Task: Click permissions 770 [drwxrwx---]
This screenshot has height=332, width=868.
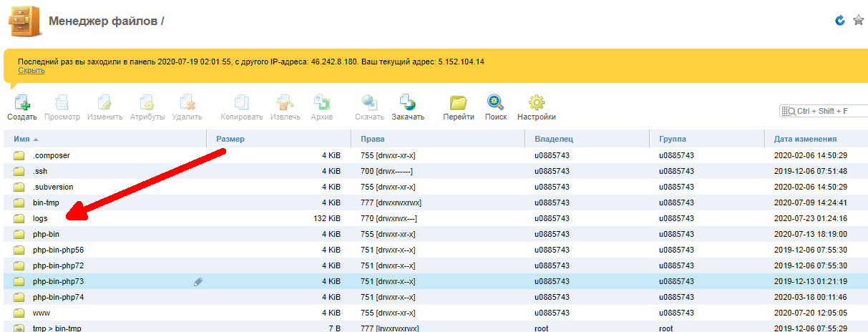Action: click(389, 218)
